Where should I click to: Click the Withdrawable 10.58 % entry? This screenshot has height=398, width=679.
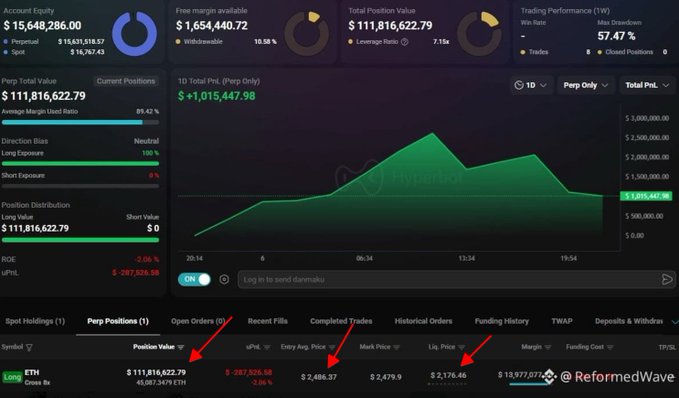[x=226, y=42]
